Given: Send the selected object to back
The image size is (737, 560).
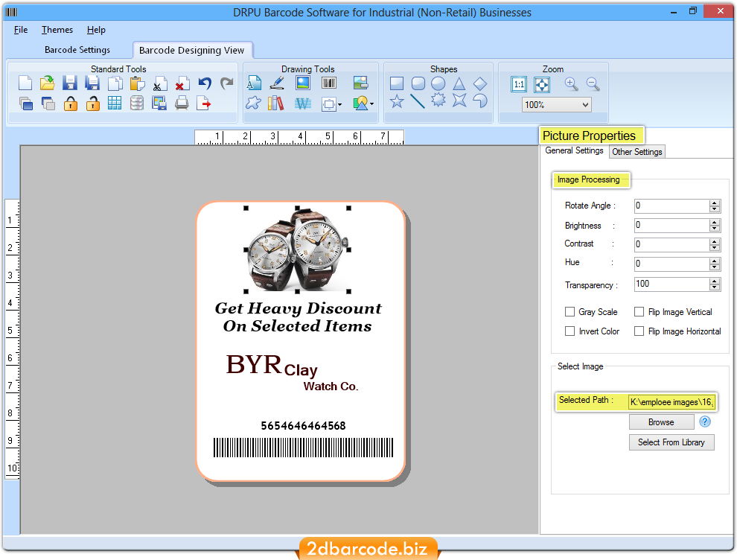Looking at the screenshot, I should 48,103.
